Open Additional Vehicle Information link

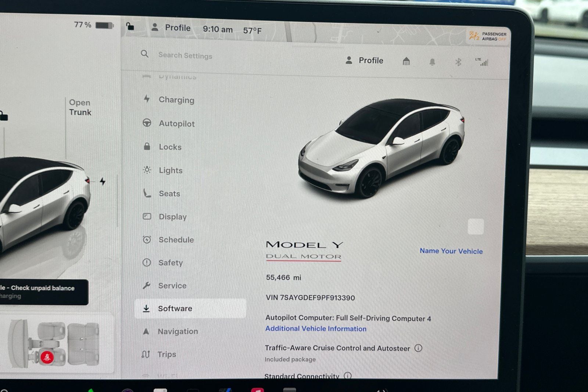pyautogui.click(x=316, y=328)
